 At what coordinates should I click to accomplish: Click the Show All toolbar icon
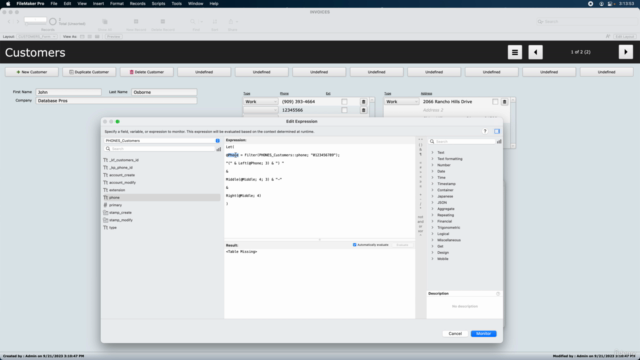coord(105,22)
